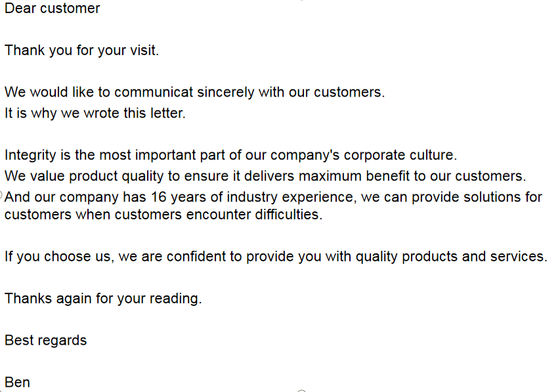Click the word 'sincerely' in third paragraph
Viewport: 560px width, 392px height.
point(226,93)
